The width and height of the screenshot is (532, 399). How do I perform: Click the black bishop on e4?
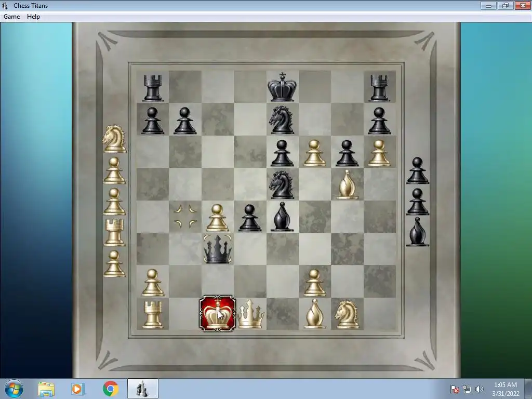click(x=282, y=217)
